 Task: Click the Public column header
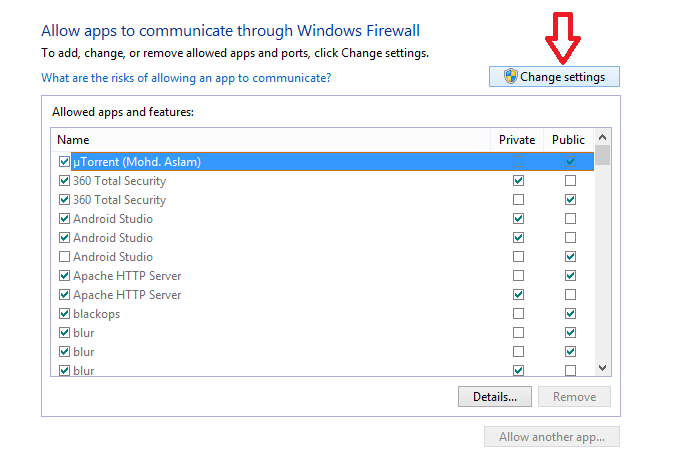(569, 140)
